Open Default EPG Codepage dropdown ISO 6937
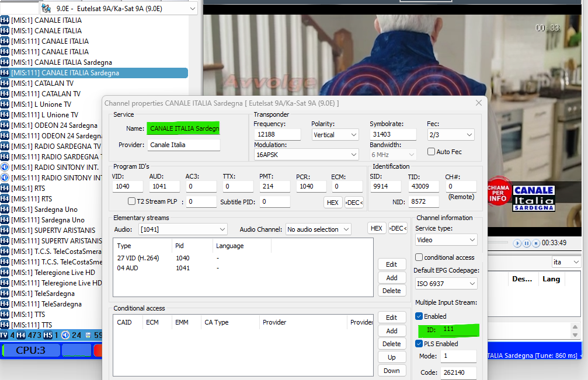Screen dimensions: 588x380 (446, 284)
